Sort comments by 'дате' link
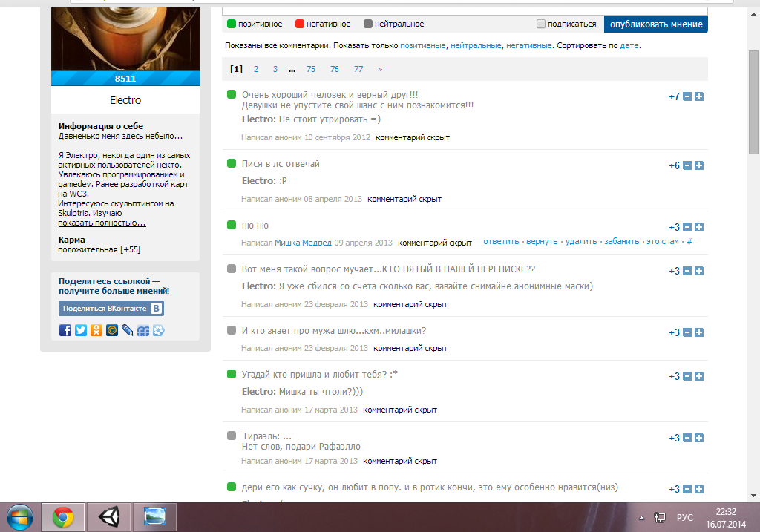This screenshot has width=760, height=532. (x=629, y=45)
